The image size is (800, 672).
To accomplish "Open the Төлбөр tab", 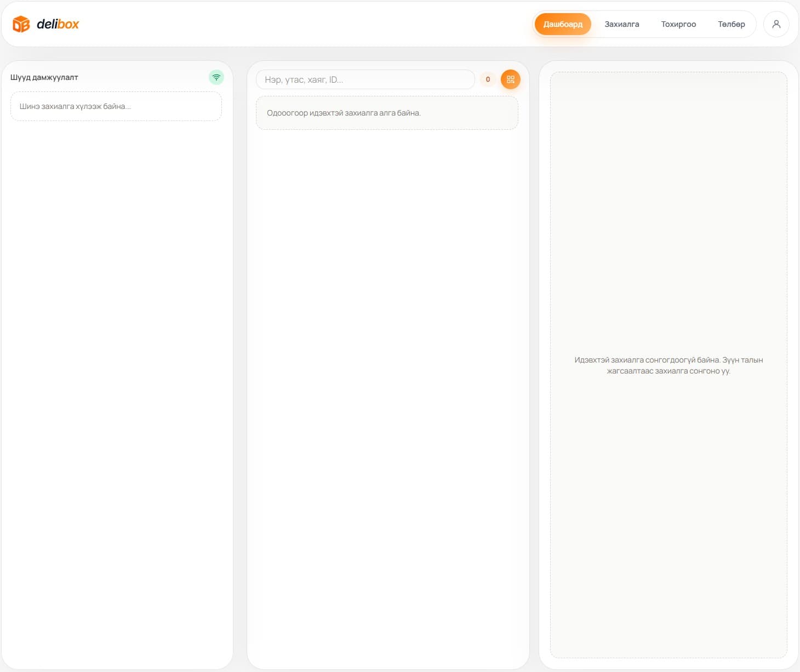I will point(732,24).
